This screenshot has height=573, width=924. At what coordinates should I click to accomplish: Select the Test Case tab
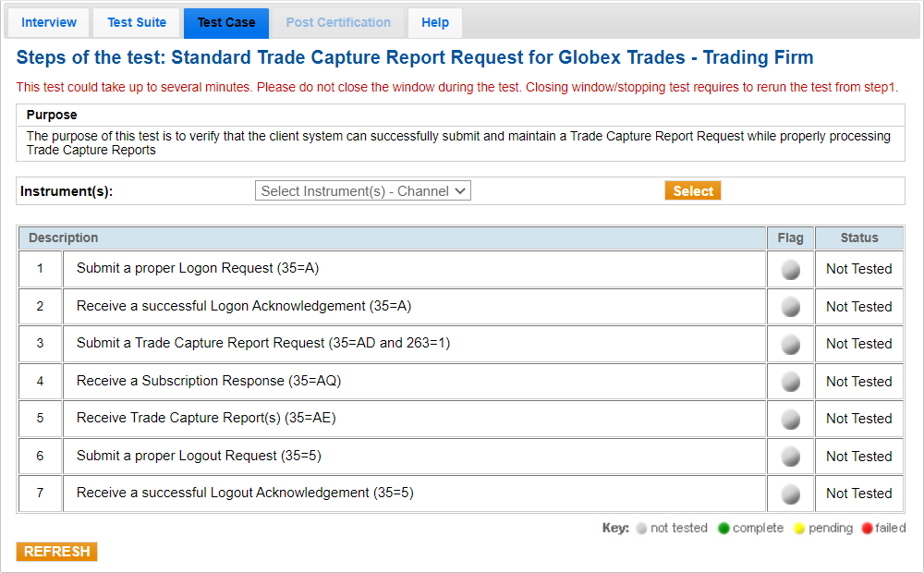pyautogui.click(x=225, y=22)
